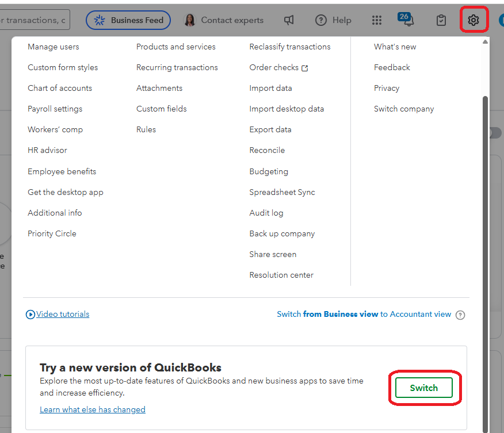Open Learn what else has changed link
Screen dimensions: 504x433
click(x=93, y=409)
